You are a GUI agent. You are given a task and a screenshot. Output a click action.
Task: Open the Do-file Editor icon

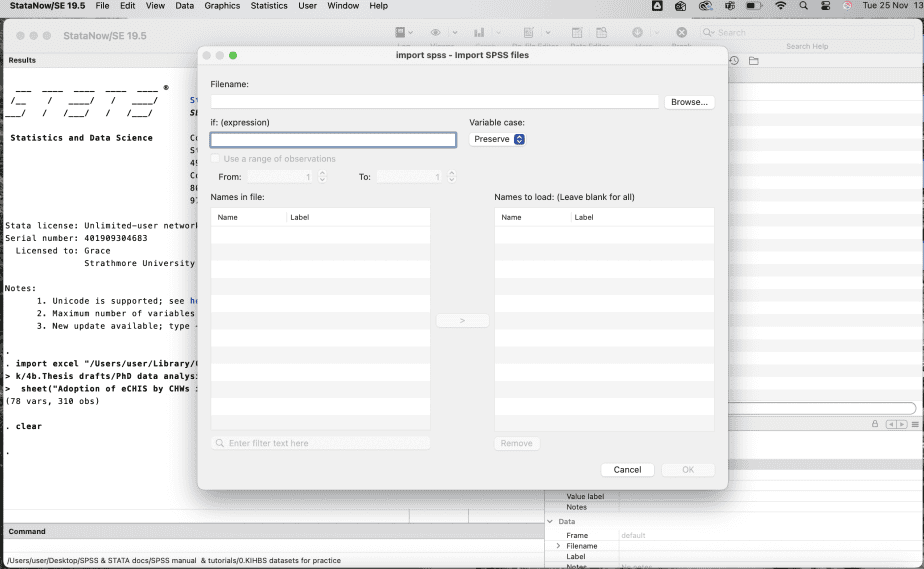coord(529,33)
